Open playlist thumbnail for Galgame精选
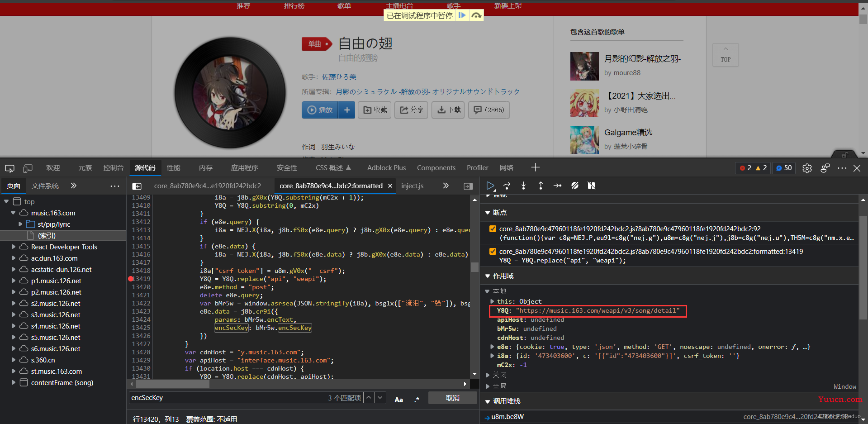Viewport: 868px width, 424px height. pyautogui.click(x=584, y=140)
